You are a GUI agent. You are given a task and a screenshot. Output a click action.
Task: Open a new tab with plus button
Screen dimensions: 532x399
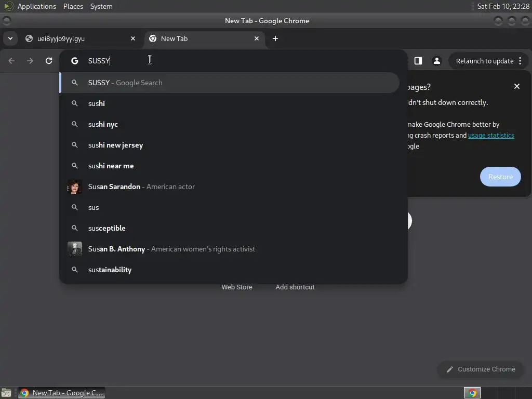coord(275,38)
